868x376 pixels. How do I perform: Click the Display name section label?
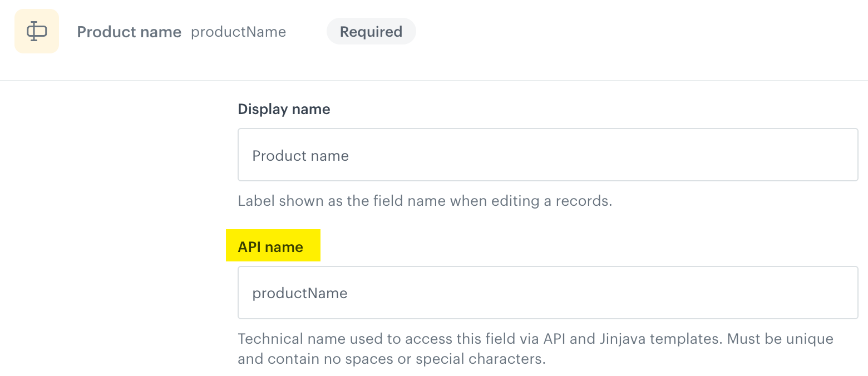284,109
